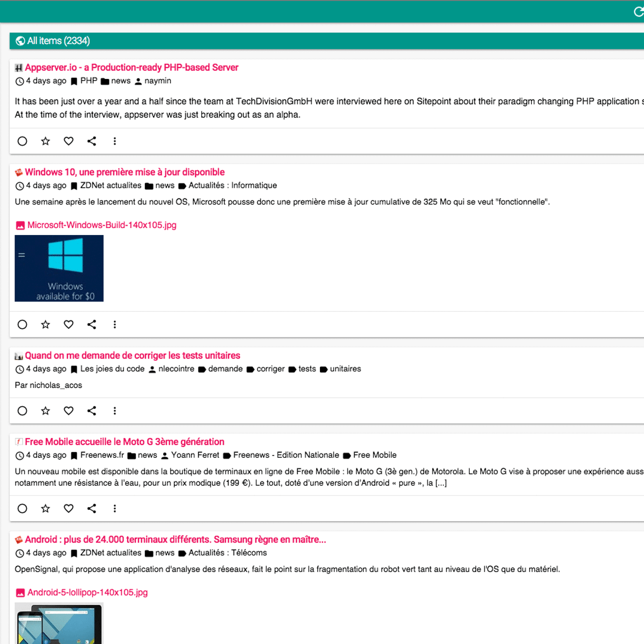
Task: Share the Free Mobile Moto G article
Action: [91, 508]
